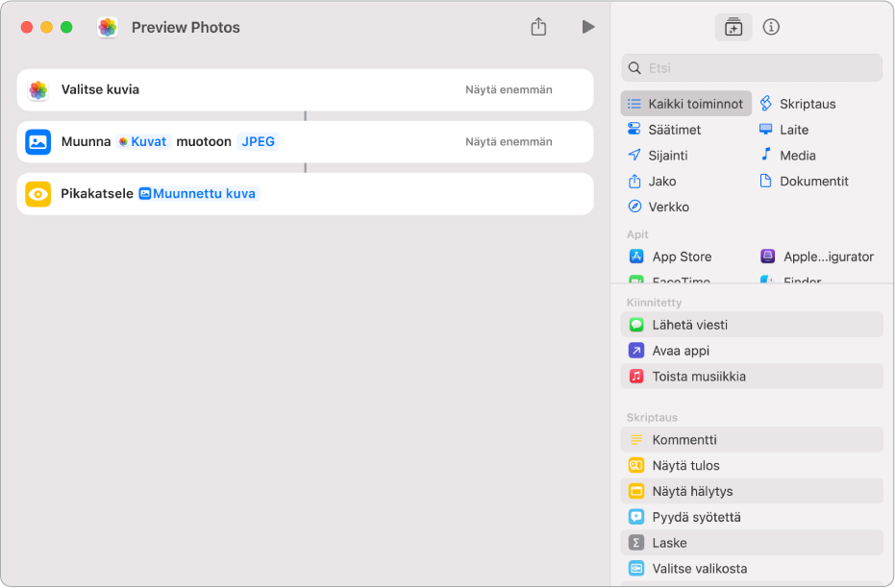Viewport: 895px width, 588px height.
Task: Show shortcut details with the info icon
Action: click(771, 27)
